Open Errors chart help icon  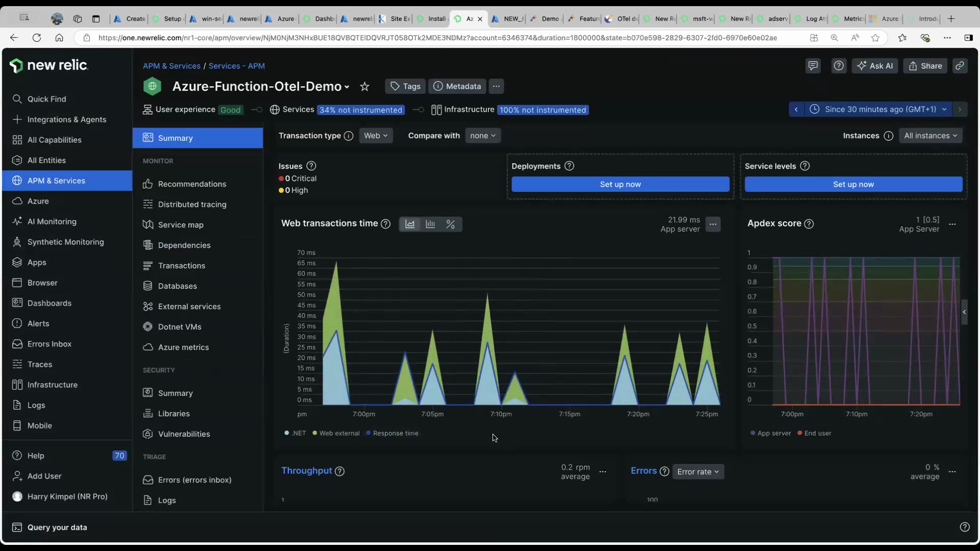pos(664,471)
